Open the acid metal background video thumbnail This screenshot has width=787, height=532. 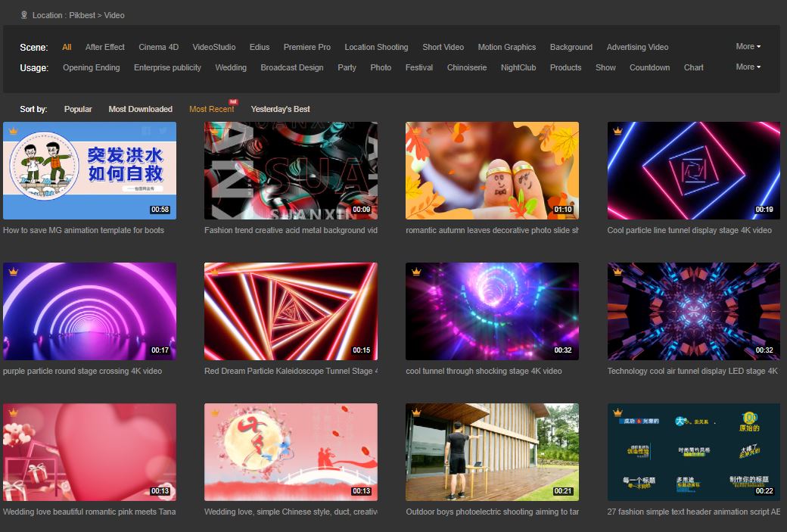(x=291, y=170)
